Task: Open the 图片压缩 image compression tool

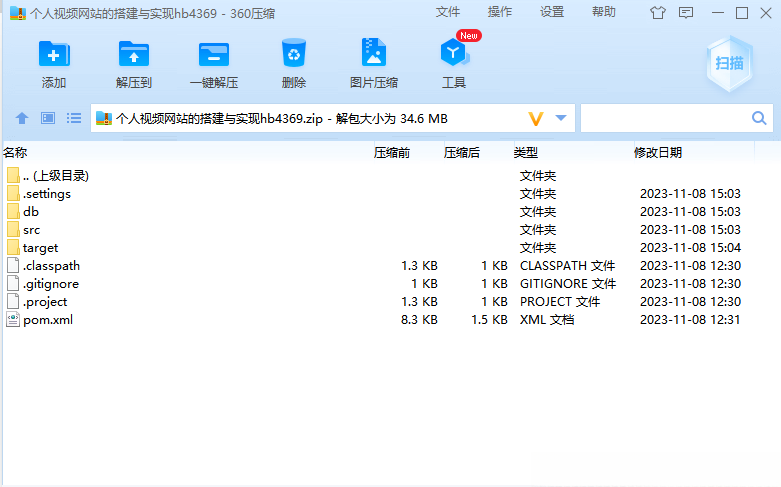Action: click(x=374, y=52)
